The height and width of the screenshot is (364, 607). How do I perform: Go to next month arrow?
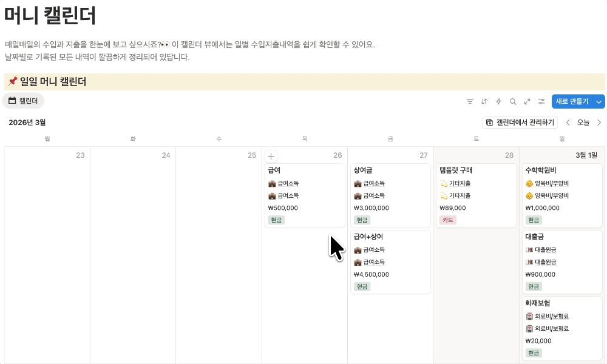599,123
